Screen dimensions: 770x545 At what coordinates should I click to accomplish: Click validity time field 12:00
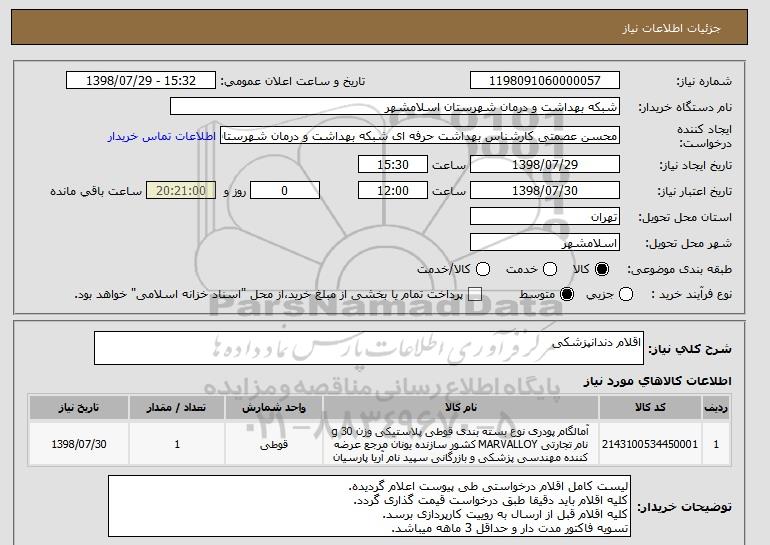point(393,191)
